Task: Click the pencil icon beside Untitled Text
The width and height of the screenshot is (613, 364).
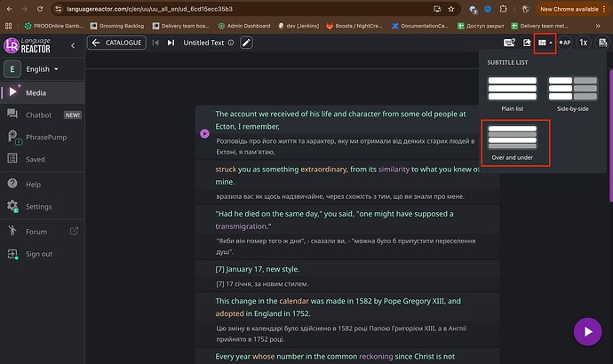Action: pos(246,43)
